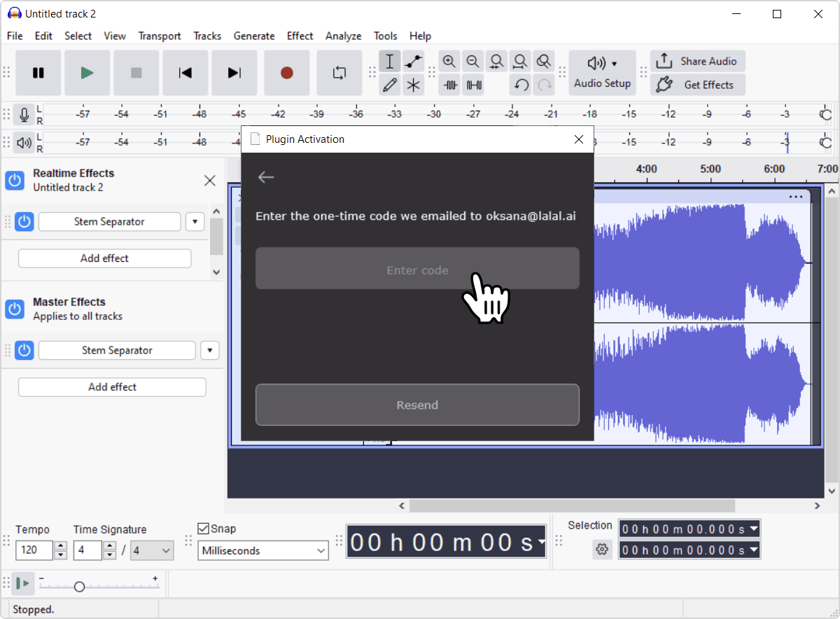Toggle the Loop button in the transport toolbar
The height and width of the screenshot is (619, 840).
coord(339,73)
